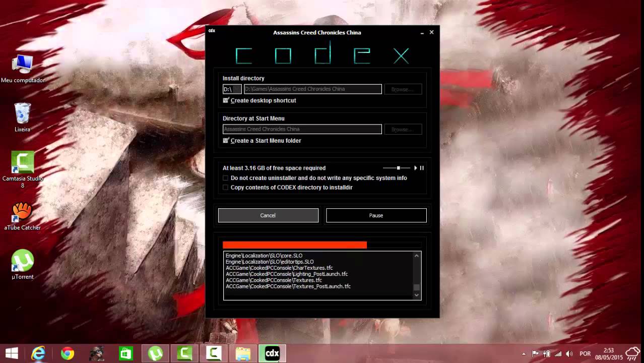The image size is (644, 363).
Task: Open the D:\ drive dropdown
Action: coord(232,89)
